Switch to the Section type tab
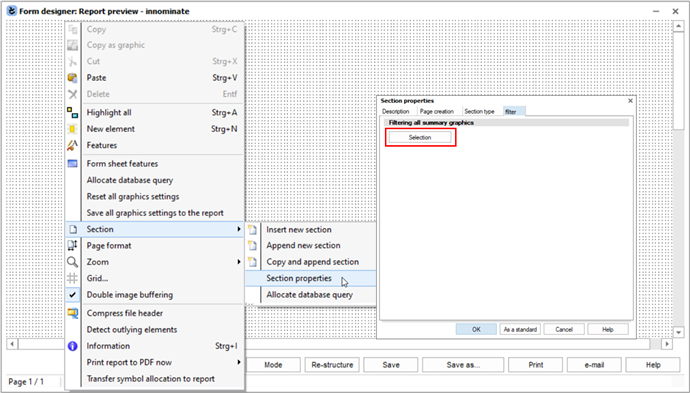Viewport: 690px width, 393px height. (x=479, y=112)
